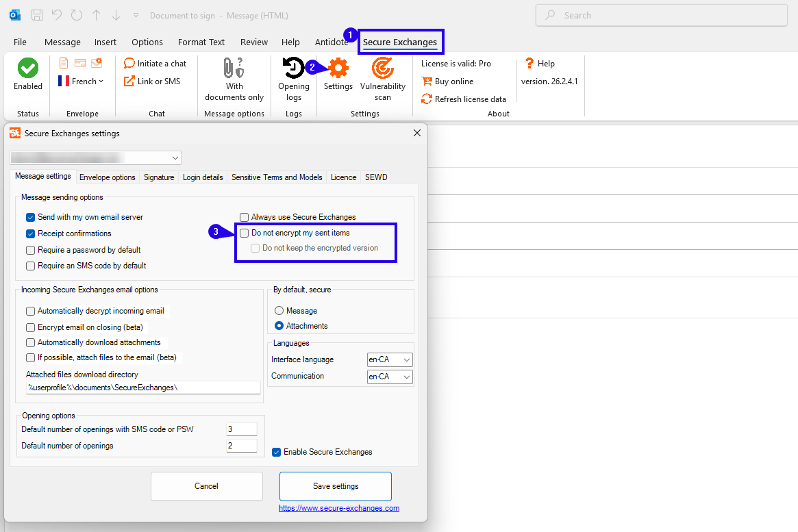Open the SEWD tab
798x532 pixels.
click(376, 177)
